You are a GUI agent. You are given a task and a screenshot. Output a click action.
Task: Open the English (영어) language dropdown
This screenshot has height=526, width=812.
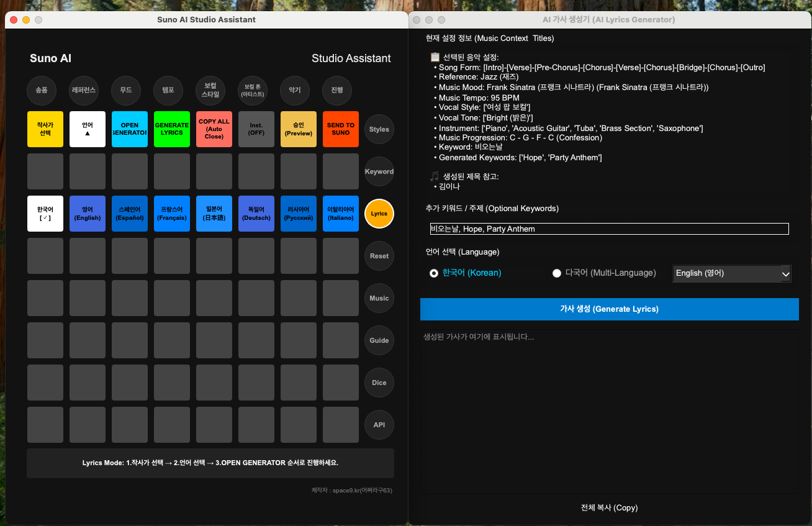point(731,273)
